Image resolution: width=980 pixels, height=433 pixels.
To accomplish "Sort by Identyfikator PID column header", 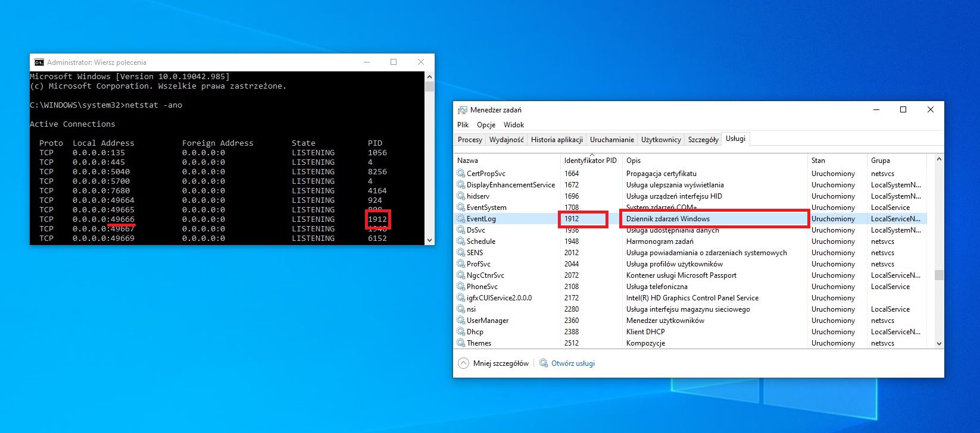I will [591, 161].
